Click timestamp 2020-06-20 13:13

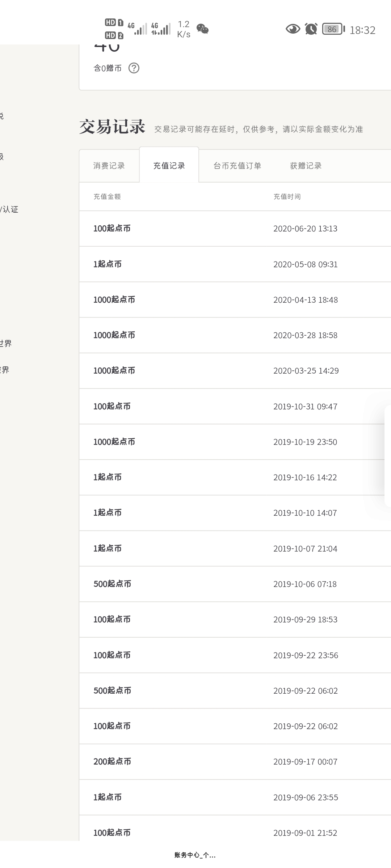[x=305, y=229]
